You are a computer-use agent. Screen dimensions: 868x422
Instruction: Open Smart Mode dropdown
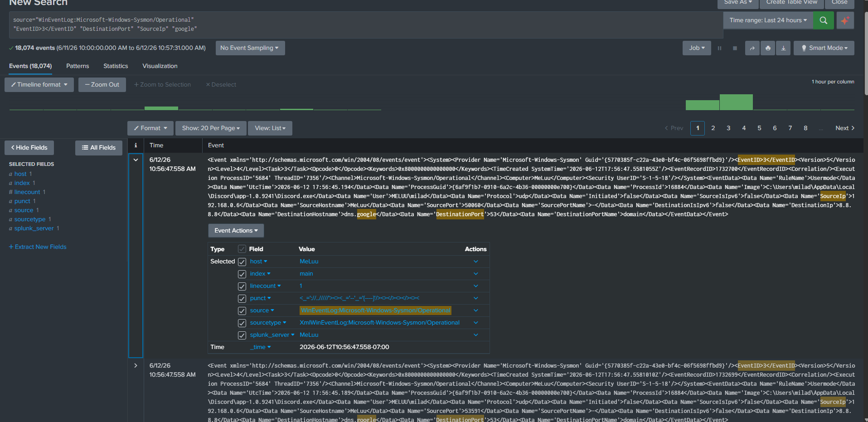pyautogui.click(x=824, y=48)
